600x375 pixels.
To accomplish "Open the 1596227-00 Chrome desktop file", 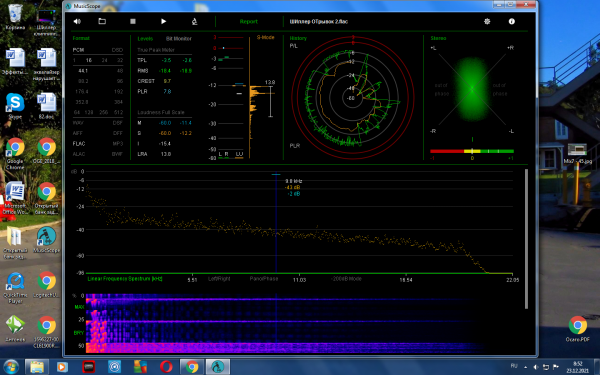I will 47,332.
